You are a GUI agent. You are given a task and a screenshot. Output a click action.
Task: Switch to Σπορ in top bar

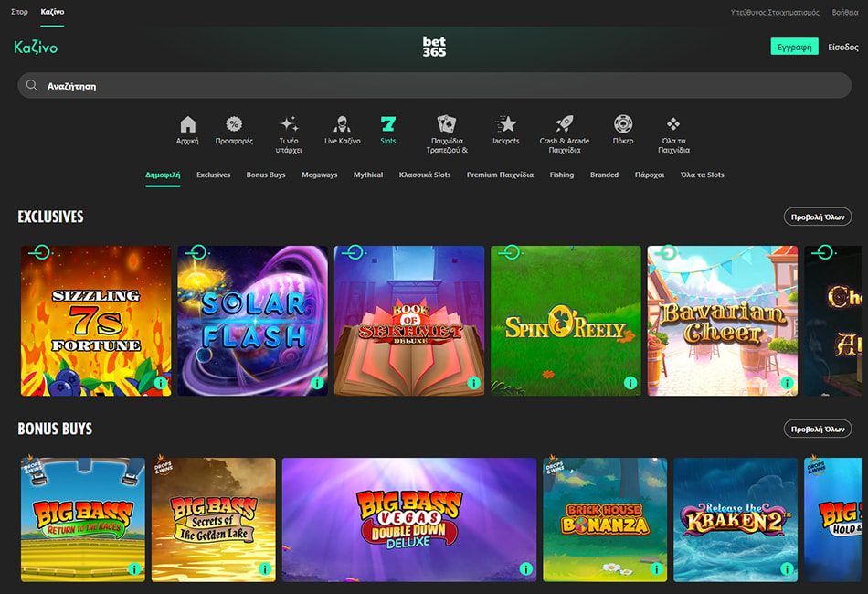18,12
